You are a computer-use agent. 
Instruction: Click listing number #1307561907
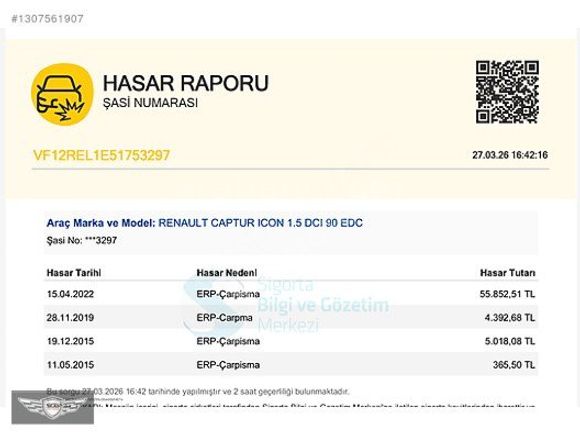(x=47, y=18)
